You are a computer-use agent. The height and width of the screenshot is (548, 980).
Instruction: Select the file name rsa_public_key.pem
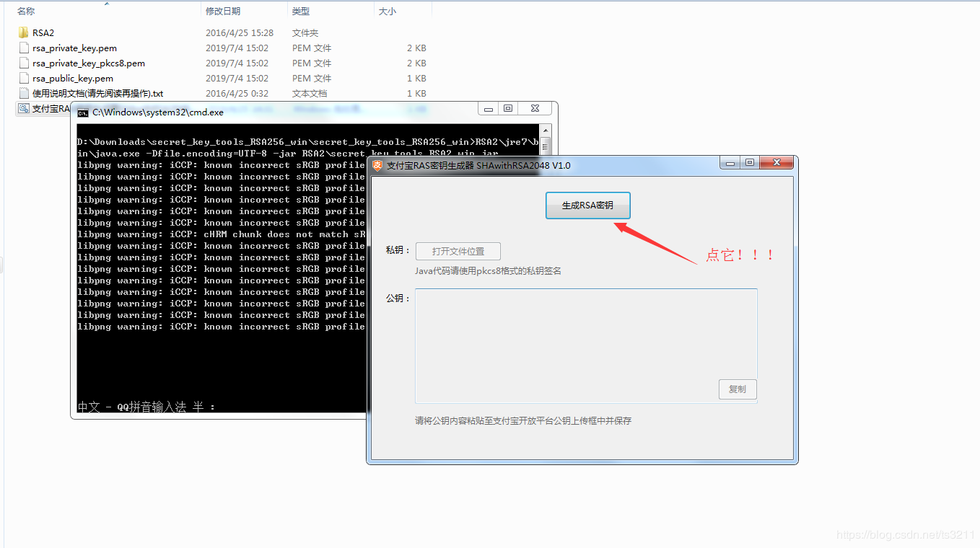click(x=73, y=78)
